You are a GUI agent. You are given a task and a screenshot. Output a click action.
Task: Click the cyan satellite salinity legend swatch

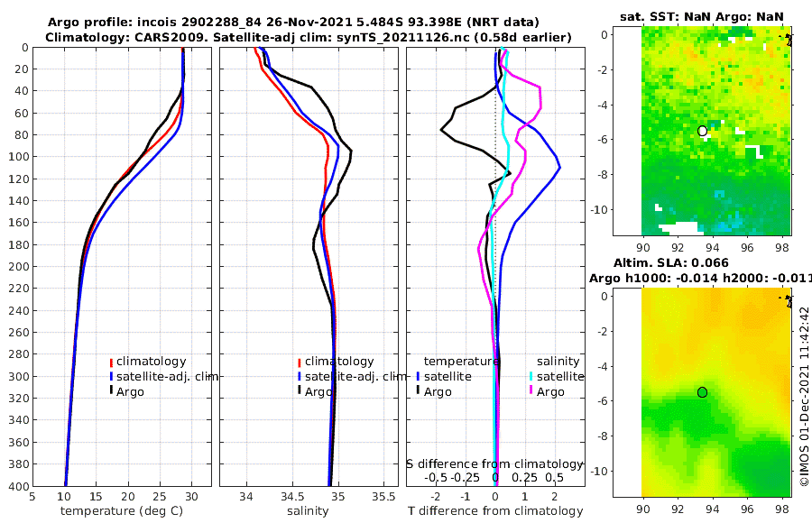[531, 376]
